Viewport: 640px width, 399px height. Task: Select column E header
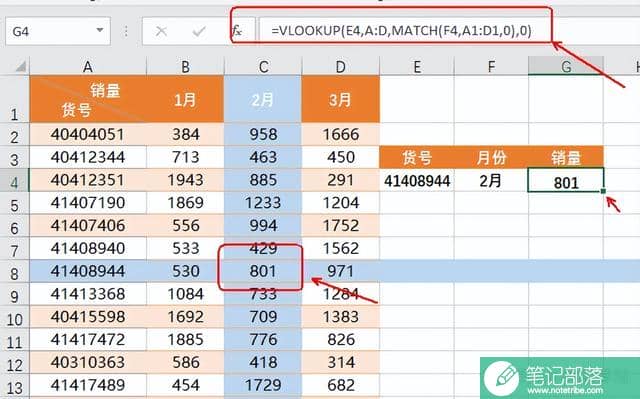point(417,66)
